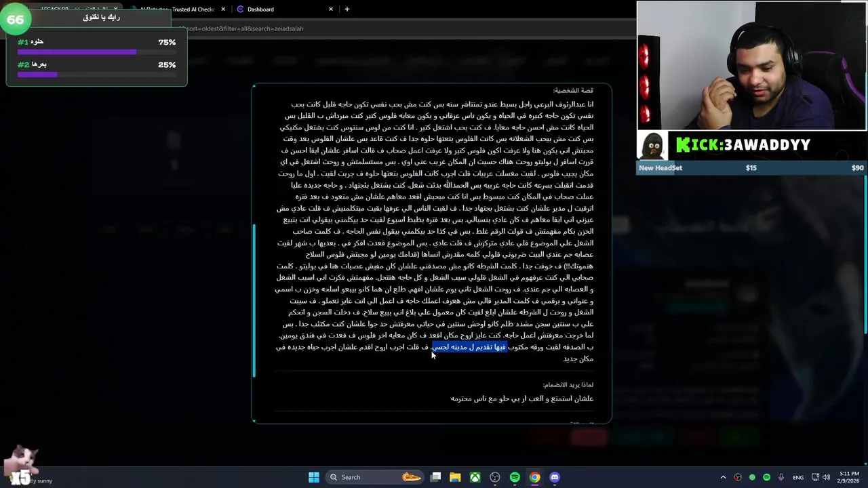This screenshot has height=488, width=868.
Task: Click the pizza icon in search box
Action: pos(412,477)
